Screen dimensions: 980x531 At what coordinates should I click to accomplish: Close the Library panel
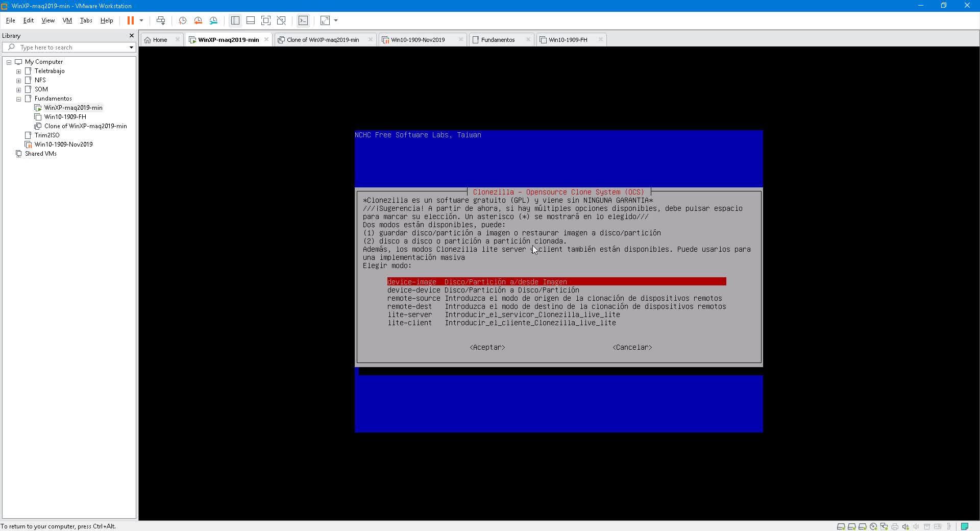point(132,36)
